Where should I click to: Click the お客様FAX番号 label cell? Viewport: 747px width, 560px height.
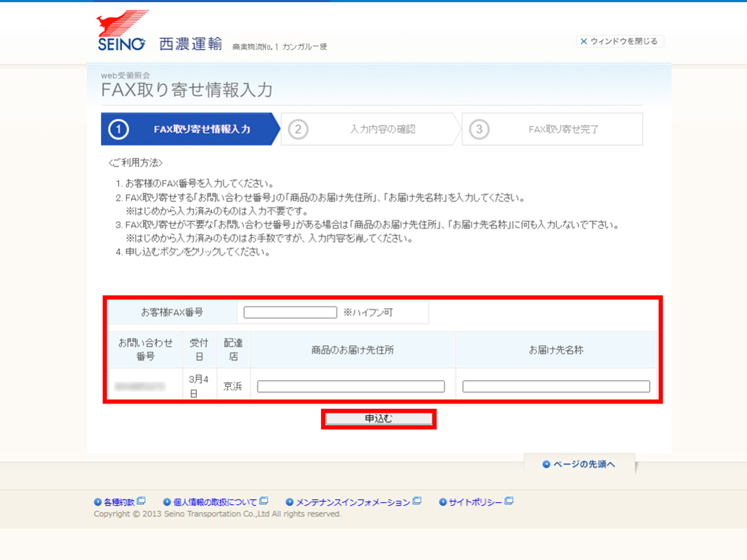pyautogui.click(x=172, y=312)
